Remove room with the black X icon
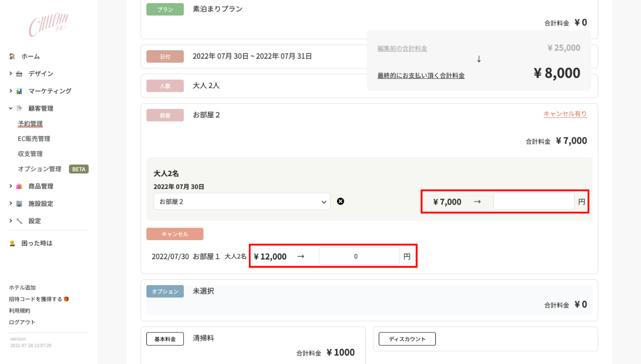641x364 pixels. pos(340,201)
